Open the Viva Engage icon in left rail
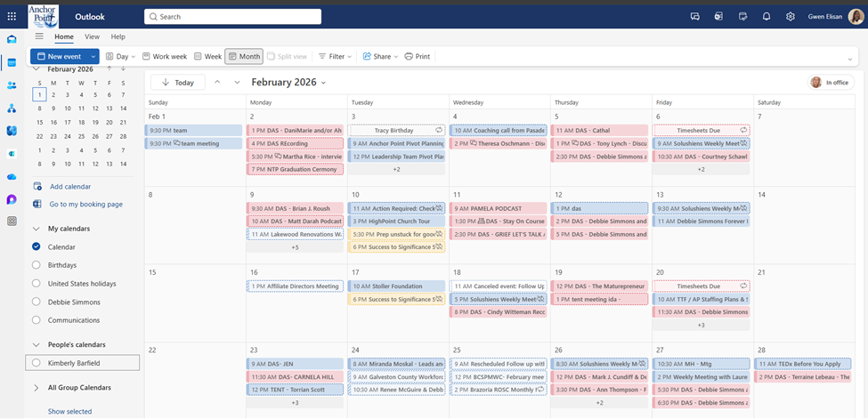This screenshot has height=419, width=868. click(x=12, y=131)
